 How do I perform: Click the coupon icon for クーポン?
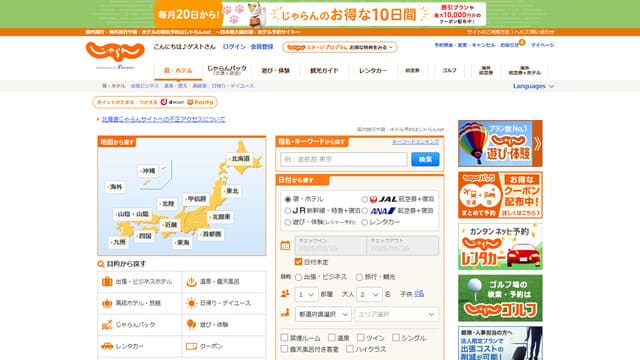pos(191,346)
